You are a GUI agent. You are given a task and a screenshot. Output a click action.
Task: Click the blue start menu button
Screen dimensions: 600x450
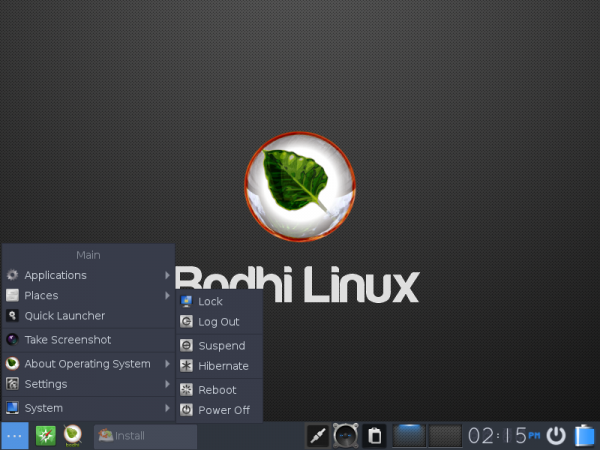click(15, 436)
